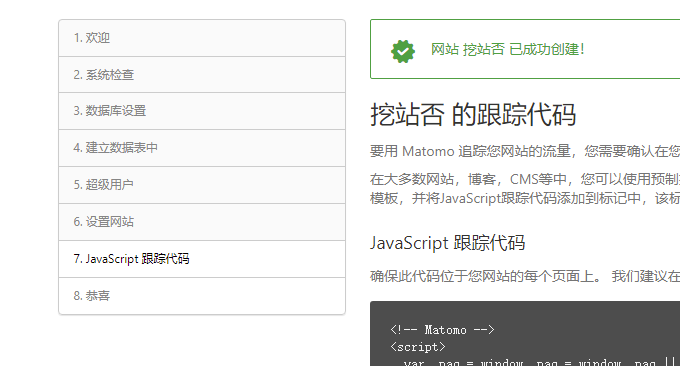Click the "<!-- Matomo -->" line in code box
680x366 pixels.
[x=442, y=330]
